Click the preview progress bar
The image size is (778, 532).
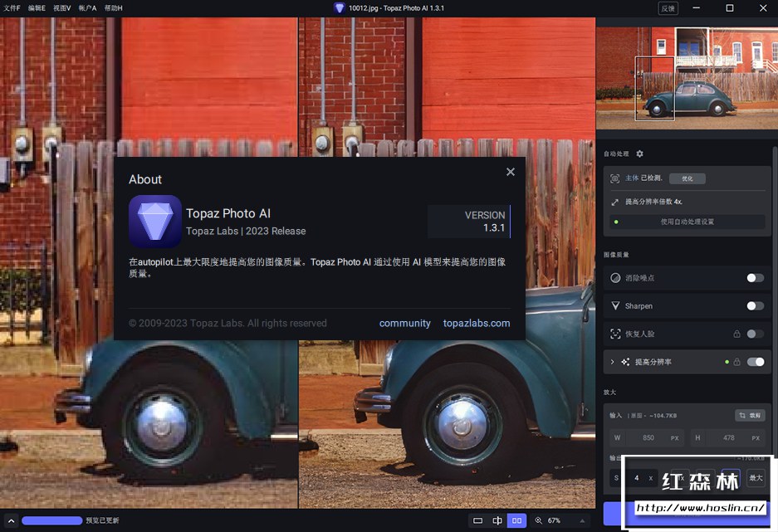coord(52,520)
